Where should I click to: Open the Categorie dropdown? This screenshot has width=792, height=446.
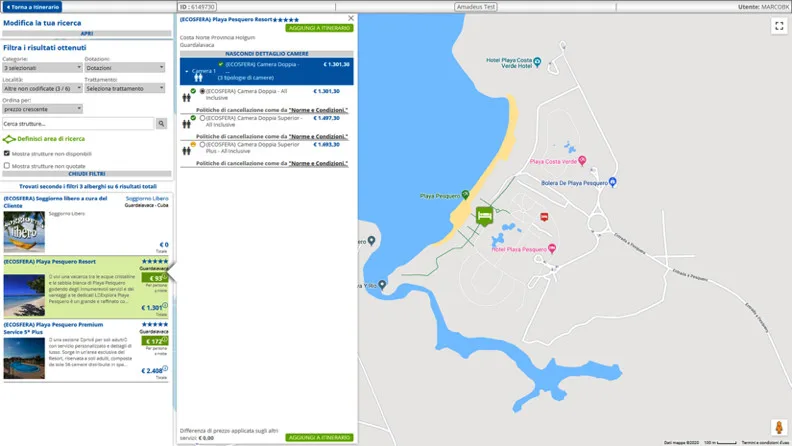(42, 68)
